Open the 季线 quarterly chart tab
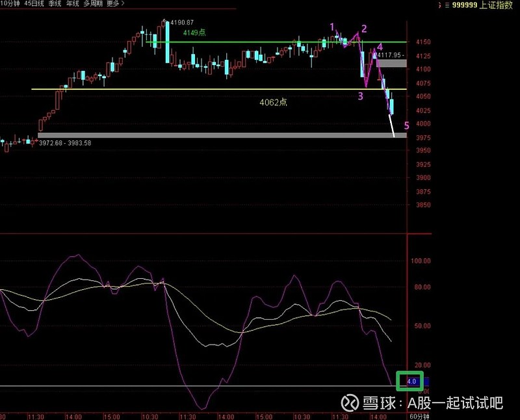The height and width of the screenshot is (420, 520). click(x=55, y=4)
